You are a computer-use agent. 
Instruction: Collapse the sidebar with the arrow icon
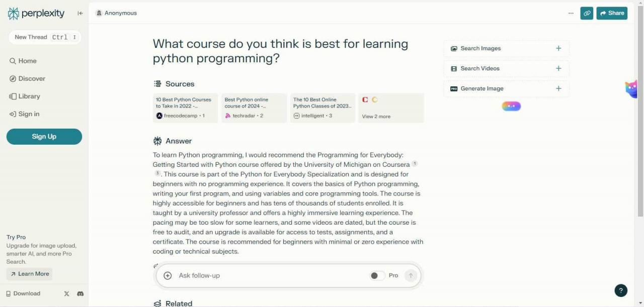pos(79,13)
